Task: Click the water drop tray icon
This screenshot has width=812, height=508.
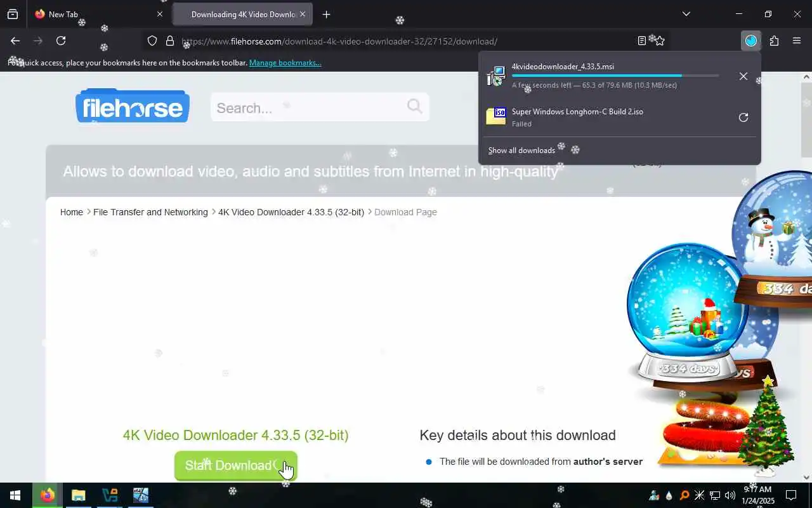Action: coord(669,495)
